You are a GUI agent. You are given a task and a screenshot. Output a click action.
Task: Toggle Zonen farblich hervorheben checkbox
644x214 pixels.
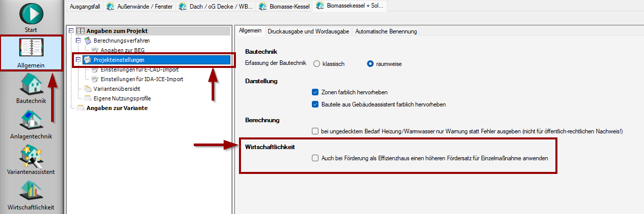tap(315, 92)
